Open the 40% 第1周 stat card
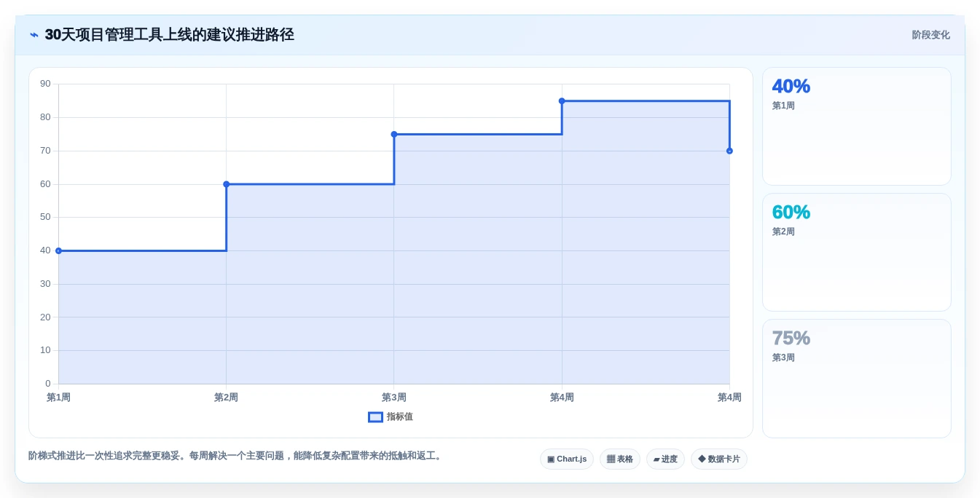 pyautogui.click(x=857, y=127)
